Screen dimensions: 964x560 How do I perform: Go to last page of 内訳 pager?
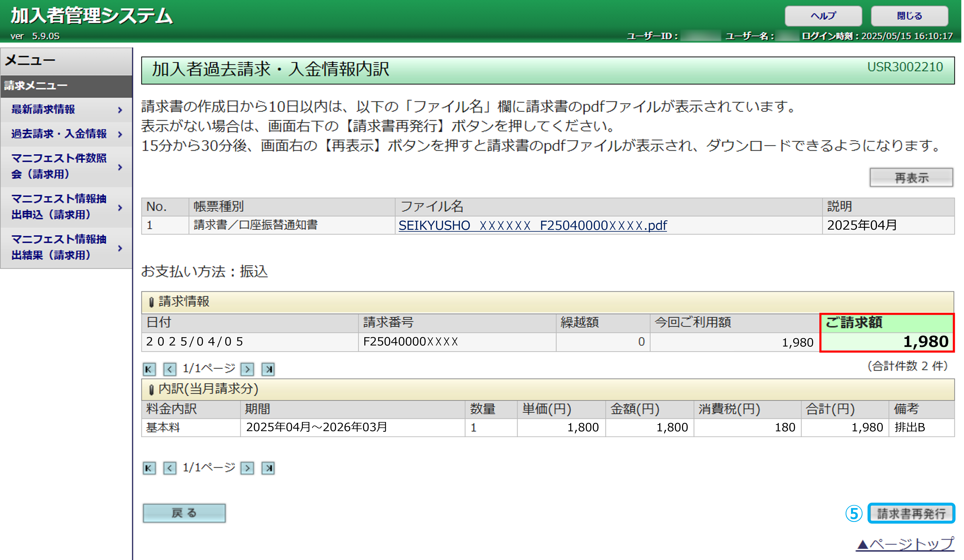[268, 468]
